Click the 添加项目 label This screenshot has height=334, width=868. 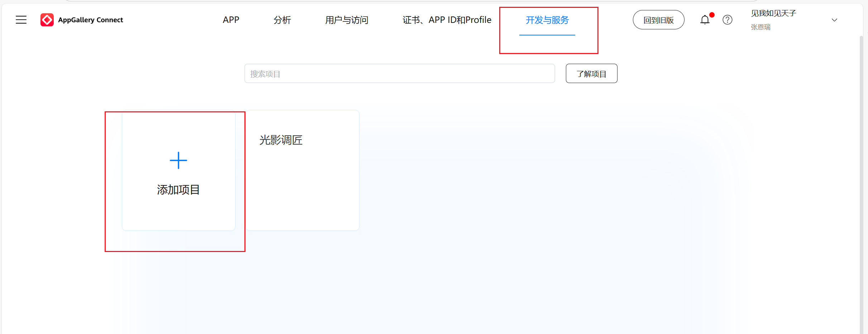[x=178, y=190]
